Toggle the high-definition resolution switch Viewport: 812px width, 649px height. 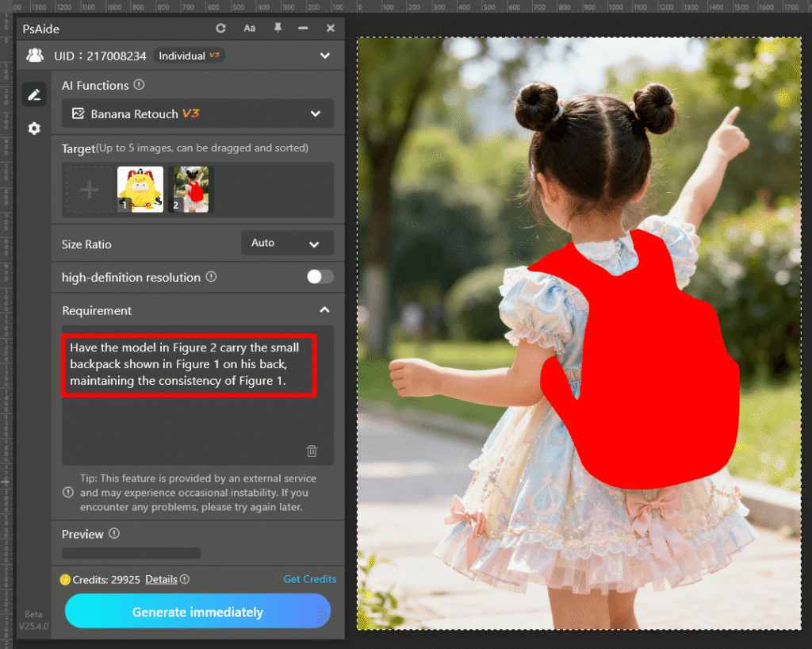click(320, 277)
